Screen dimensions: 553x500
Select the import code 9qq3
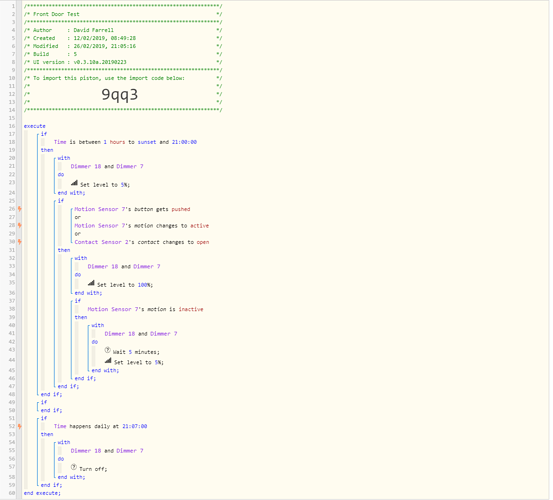[120, 94]
